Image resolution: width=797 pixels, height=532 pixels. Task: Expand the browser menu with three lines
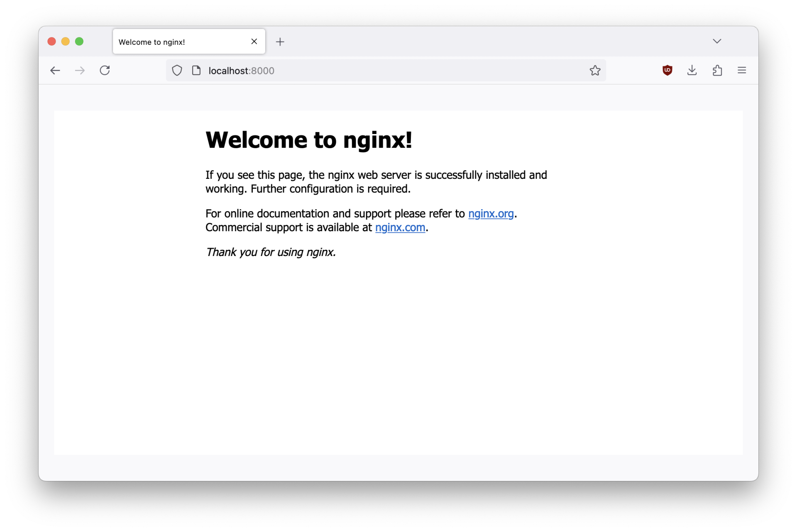point(742,70)
